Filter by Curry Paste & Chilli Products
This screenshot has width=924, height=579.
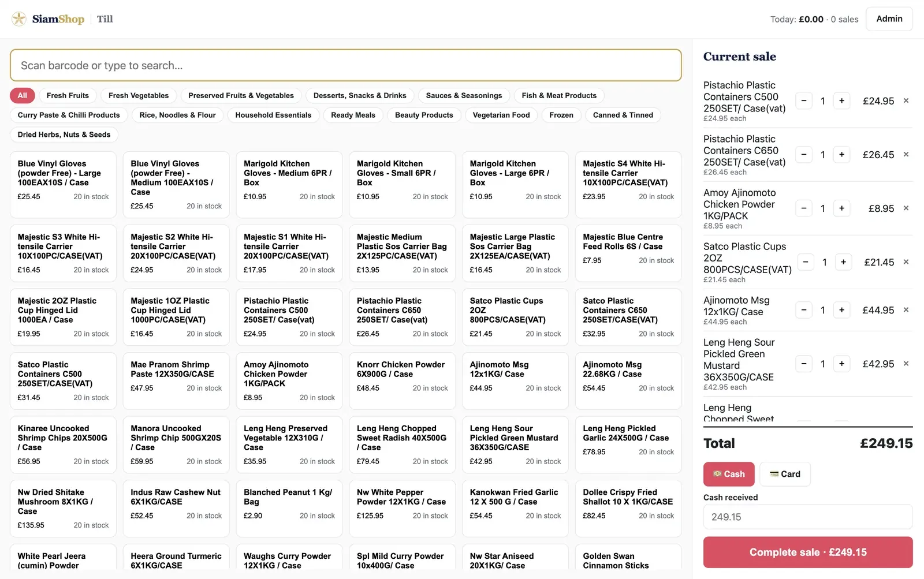tap(69, 115)
